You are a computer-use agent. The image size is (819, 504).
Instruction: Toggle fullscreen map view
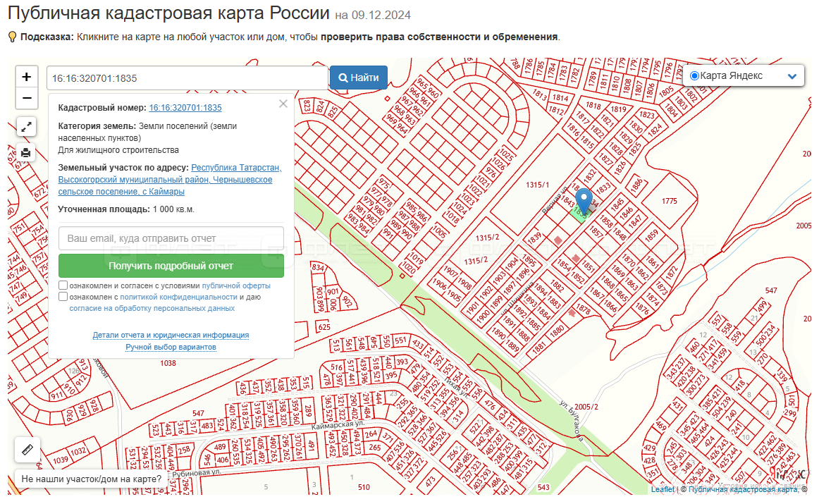(26, 127)
